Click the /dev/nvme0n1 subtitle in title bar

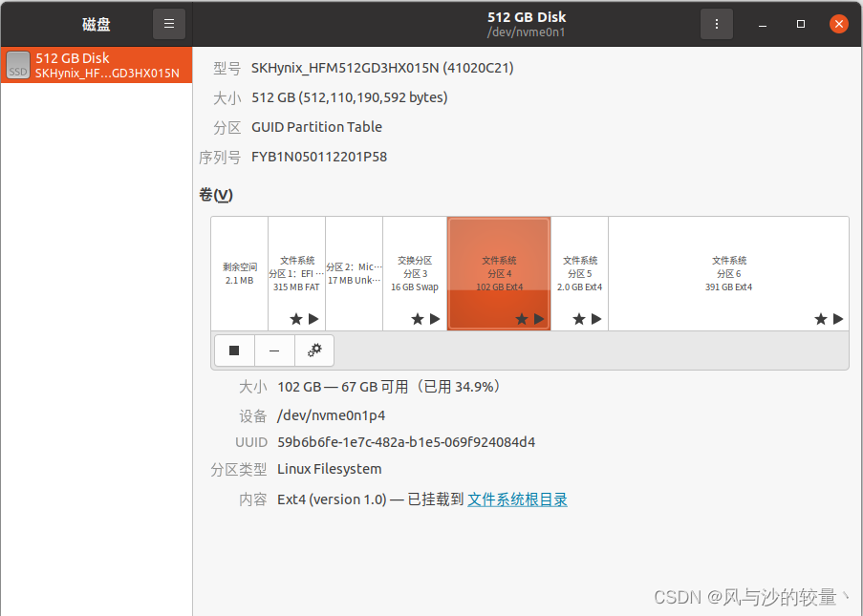(527, 32)
